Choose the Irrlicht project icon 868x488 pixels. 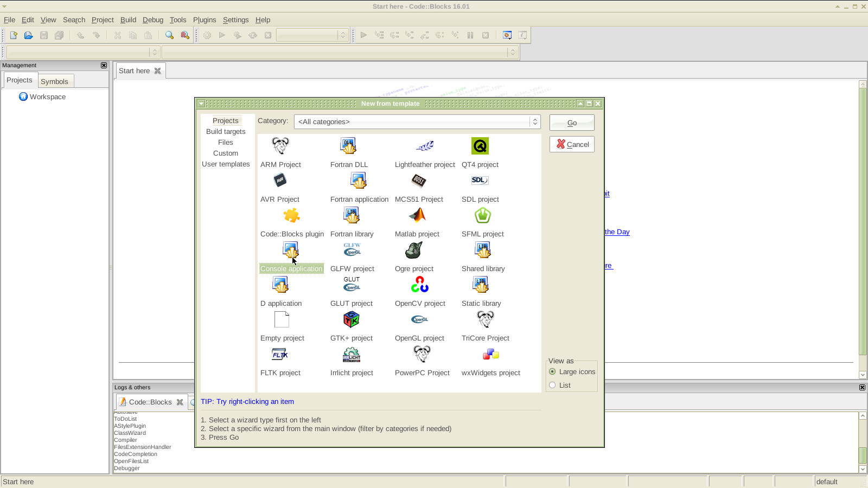coord(352,355)
